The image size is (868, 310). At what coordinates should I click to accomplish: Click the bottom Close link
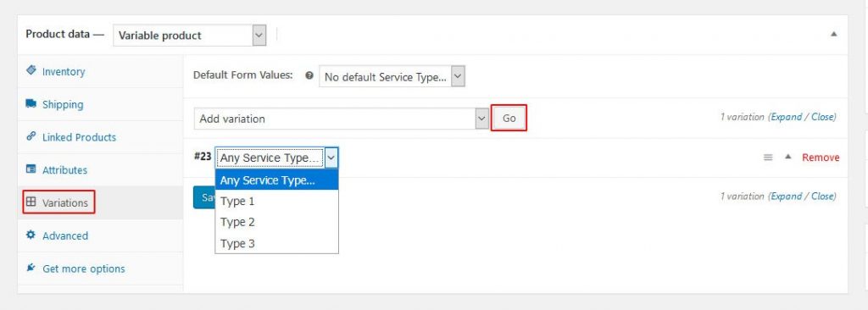(822, 196)
